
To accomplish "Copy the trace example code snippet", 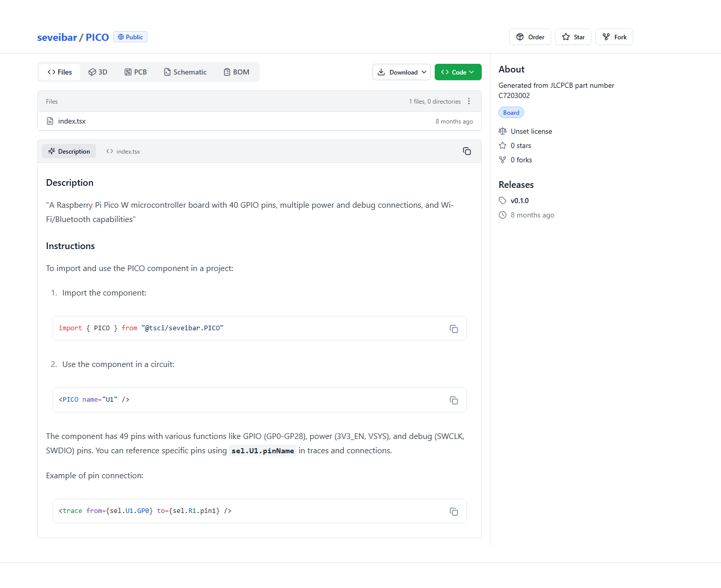I will click(454, 511).
